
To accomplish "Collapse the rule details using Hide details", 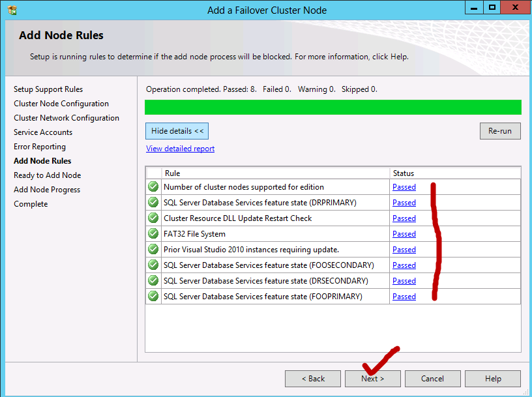I will point(177,130).
